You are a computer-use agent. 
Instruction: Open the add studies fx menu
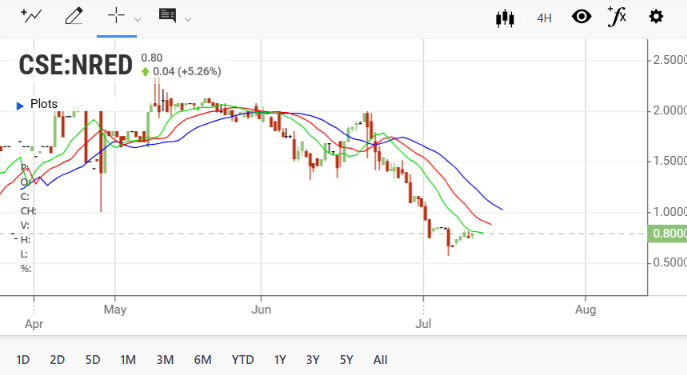tap(617, 17)
